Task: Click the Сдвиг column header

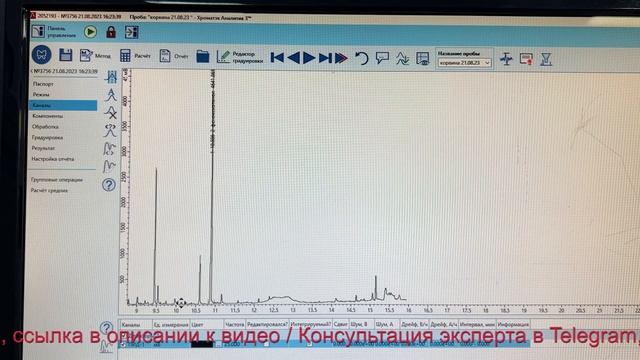Action: (x=340, y=324)
